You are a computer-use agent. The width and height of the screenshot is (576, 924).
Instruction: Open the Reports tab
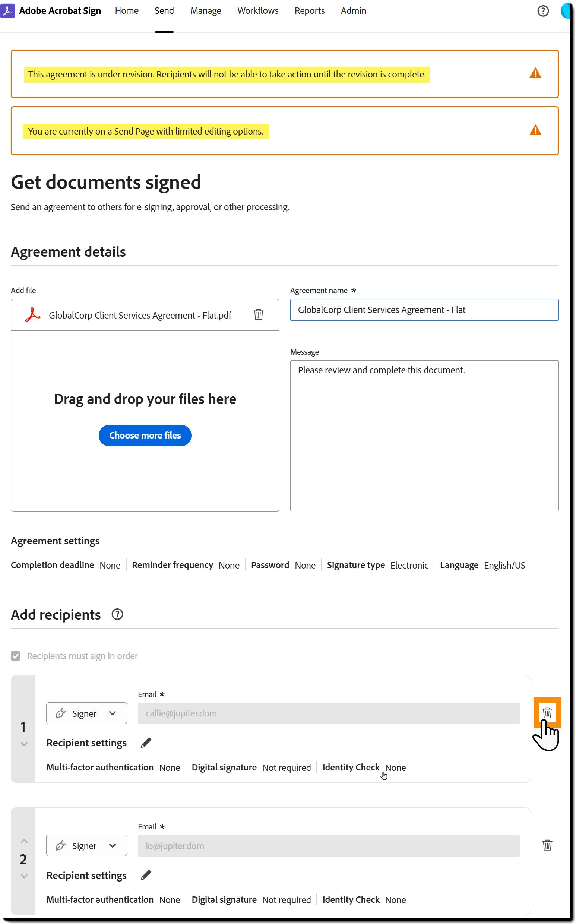click(309, 11)
